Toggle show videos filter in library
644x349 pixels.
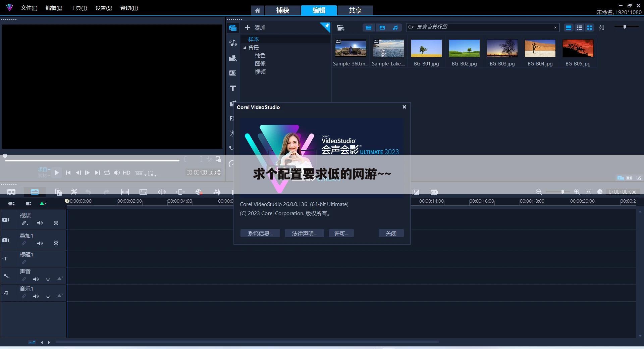[x=369, y=28]
